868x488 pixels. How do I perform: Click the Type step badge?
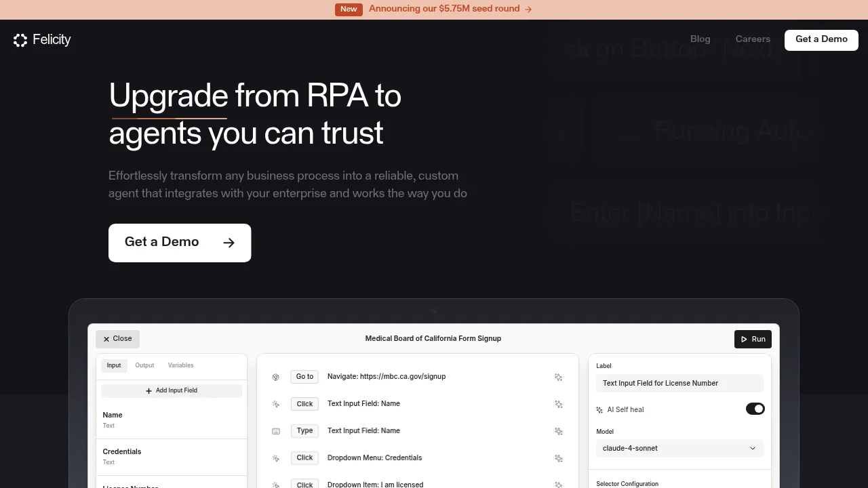(304, 431)
